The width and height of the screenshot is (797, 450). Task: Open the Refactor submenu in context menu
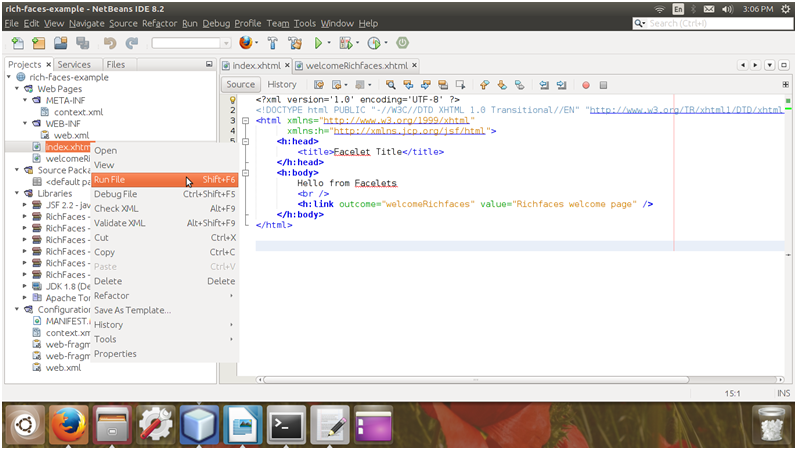(x=165, y=296)
